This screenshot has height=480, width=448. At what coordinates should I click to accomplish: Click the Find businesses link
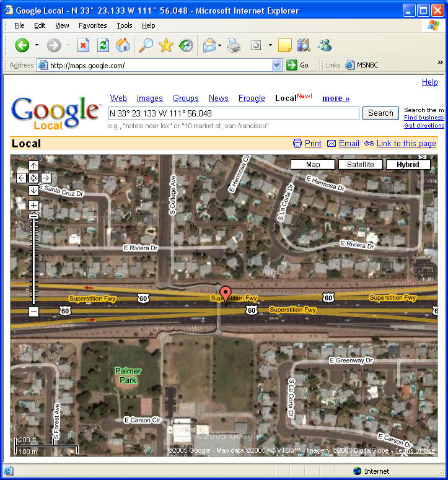point(424,118)
